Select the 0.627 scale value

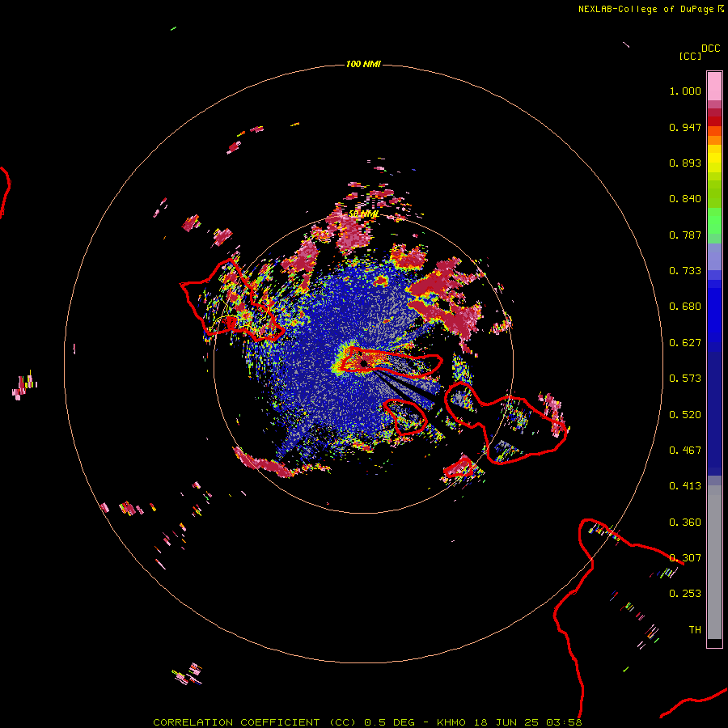pyautogui.click(x=685, y=343)
